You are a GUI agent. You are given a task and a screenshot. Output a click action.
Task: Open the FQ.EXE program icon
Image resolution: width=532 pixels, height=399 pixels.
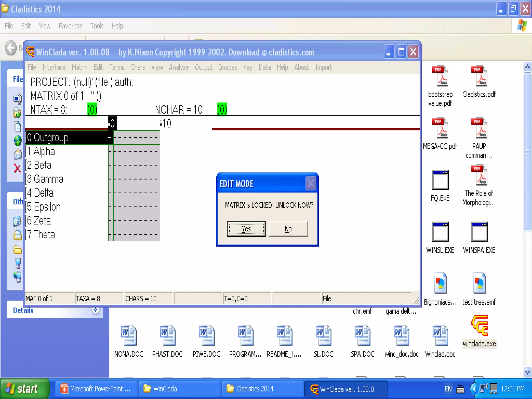(440, 180)
